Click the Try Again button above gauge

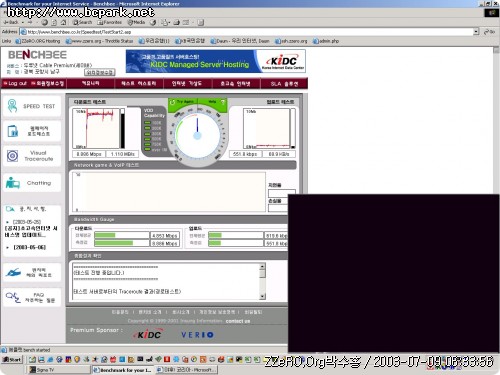(x=183, y=102)
